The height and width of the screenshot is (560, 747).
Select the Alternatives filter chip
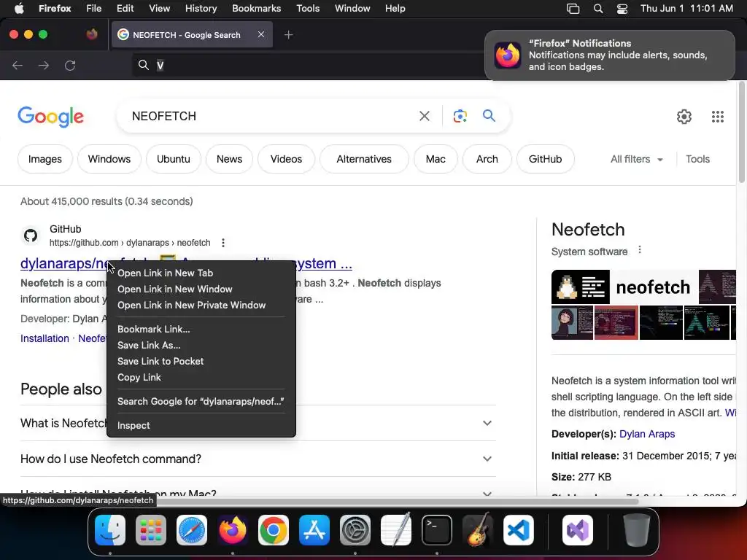click(x=364, y=159)
